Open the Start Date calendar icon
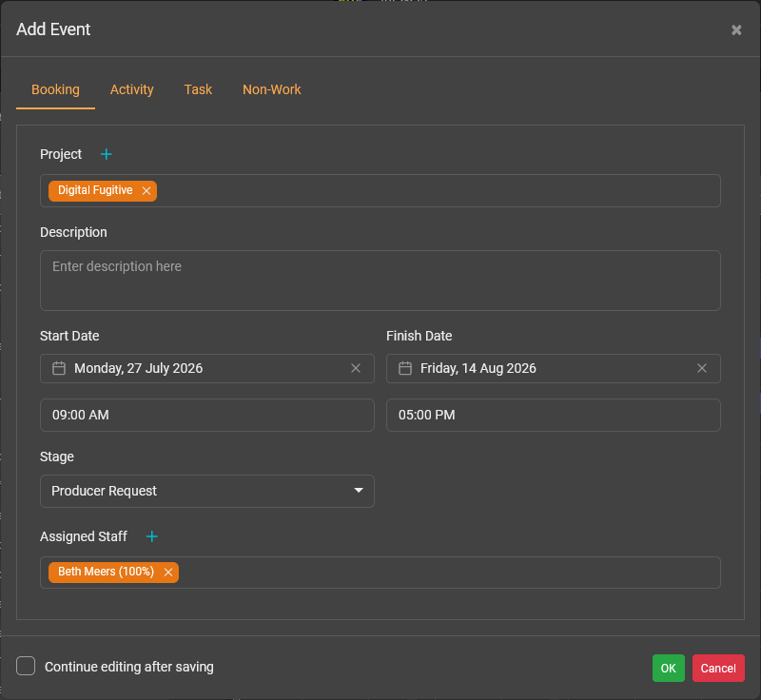 click(x=59, y=368)
